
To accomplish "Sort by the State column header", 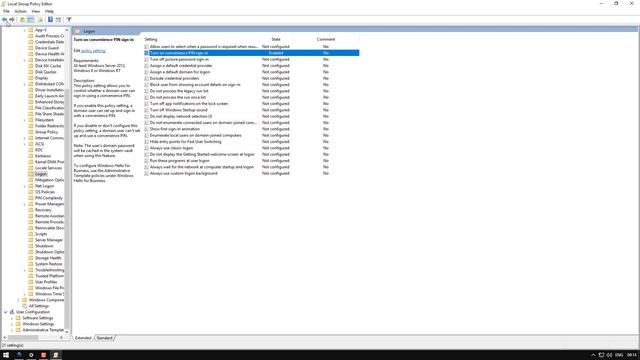I will click(276, 39).
